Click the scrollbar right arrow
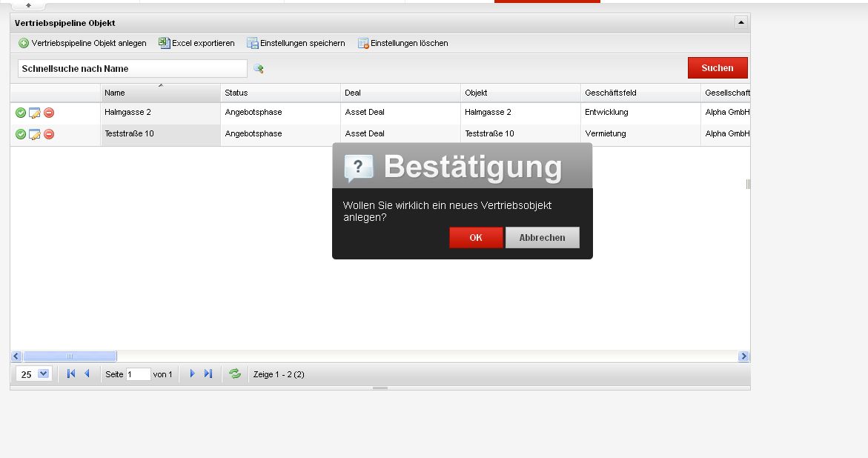This screenshot has height=458, width=868. 743,356
